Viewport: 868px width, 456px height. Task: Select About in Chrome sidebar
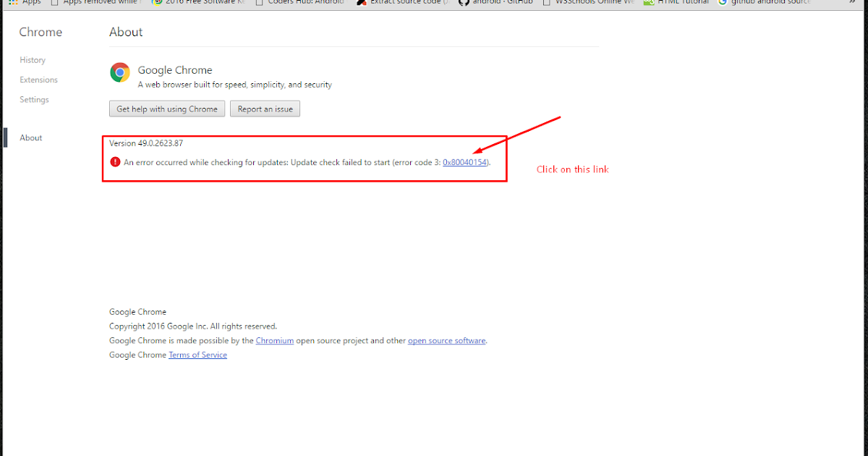pos(31,138)
